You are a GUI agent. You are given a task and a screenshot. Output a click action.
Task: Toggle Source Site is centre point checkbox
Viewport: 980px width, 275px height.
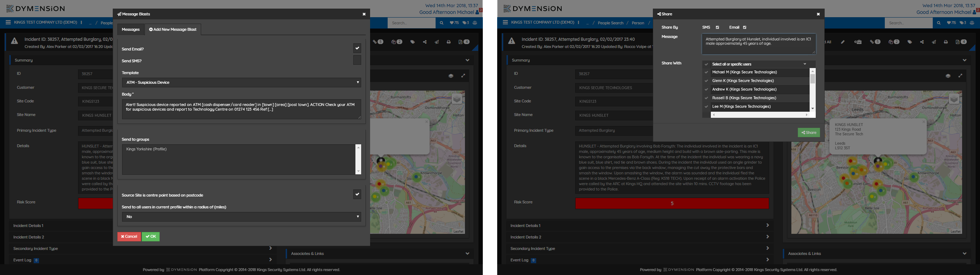pos(357,194)
